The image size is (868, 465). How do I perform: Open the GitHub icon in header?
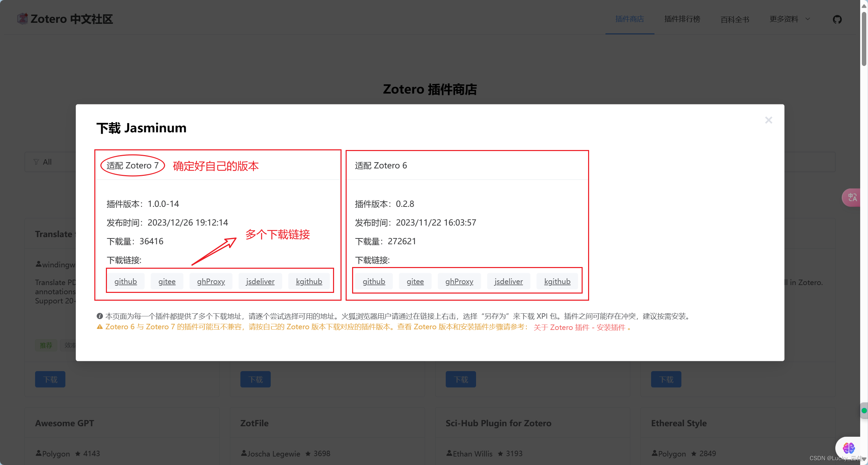click(837, 19)
